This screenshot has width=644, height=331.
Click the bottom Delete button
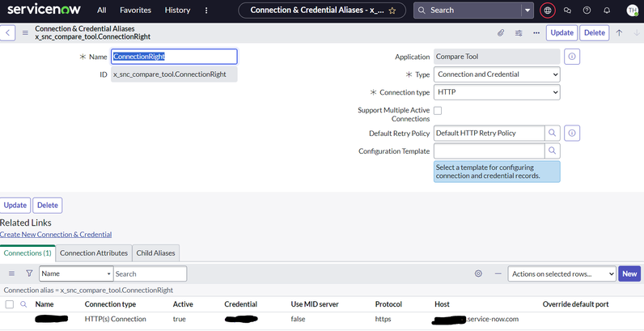48,206
